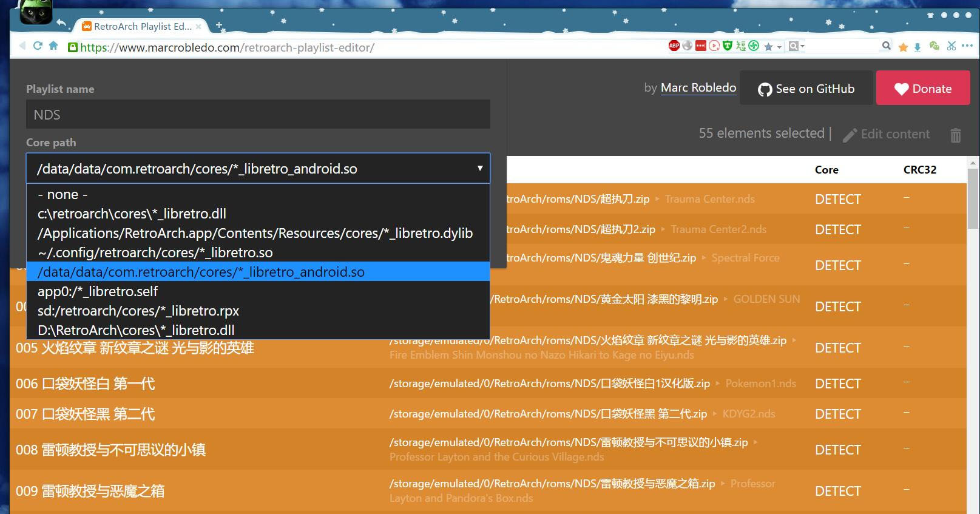Choose c:\retroarch\cores\*_libretro.dll option

tap(258, 214)
